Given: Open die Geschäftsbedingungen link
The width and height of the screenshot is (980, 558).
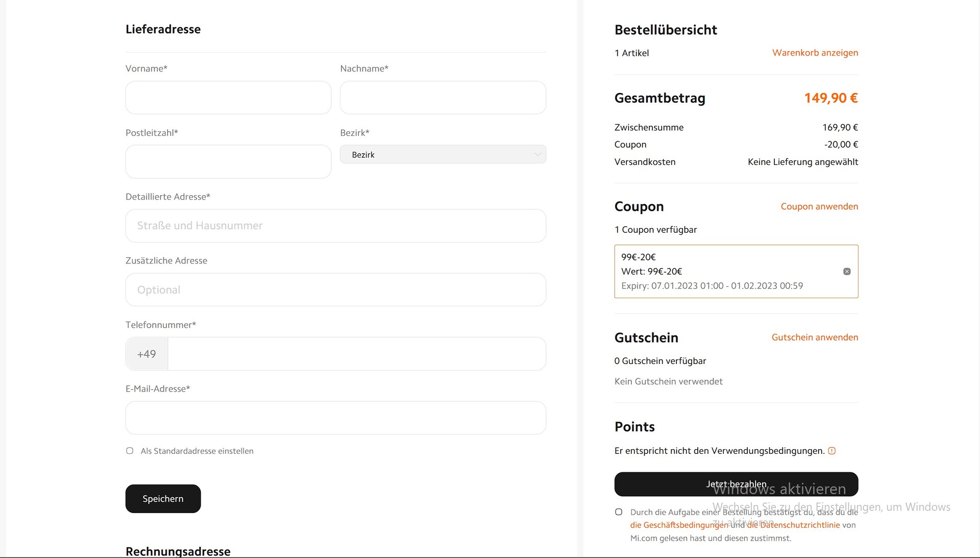Looking at the screenshot, I should pos(679,525).
